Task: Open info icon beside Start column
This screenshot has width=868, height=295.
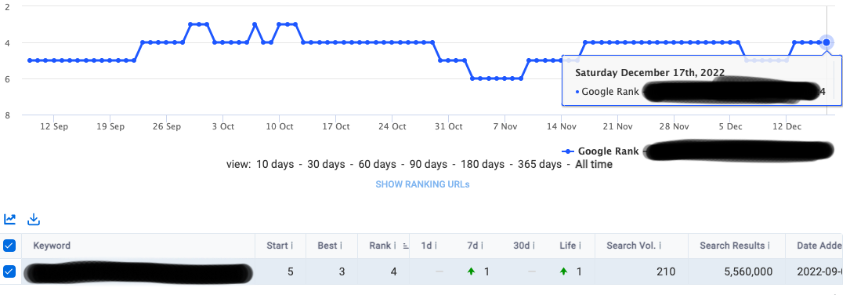Action: pyautogui.click(x=291, y=246)
